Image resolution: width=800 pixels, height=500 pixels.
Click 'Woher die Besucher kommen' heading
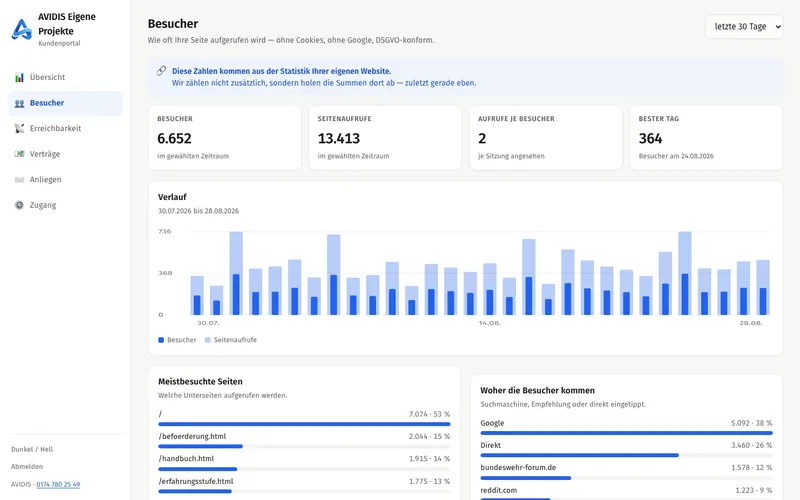(x=537, y=390)
